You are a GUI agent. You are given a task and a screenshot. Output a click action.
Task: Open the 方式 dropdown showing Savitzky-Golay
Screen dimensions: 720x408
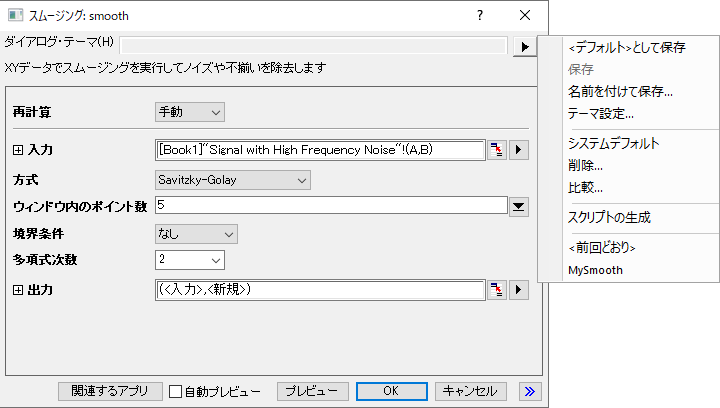tap(233, 180)
